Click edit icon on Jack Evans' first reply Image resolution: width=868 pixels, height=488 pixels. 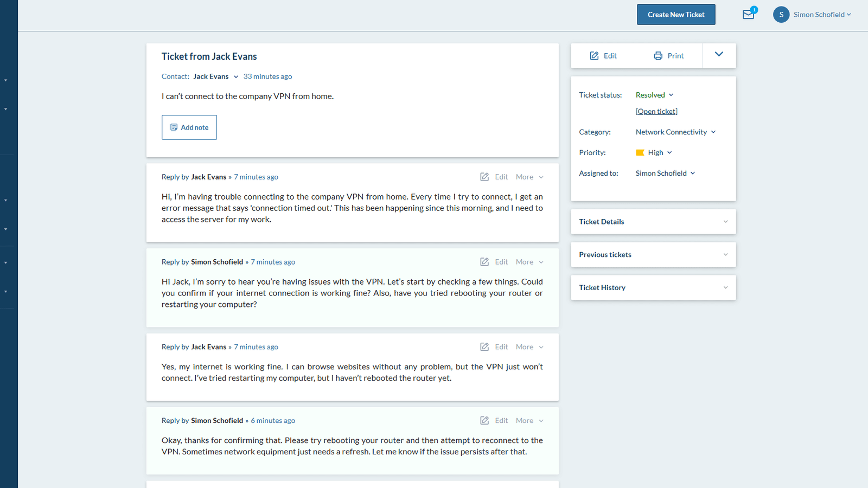click(x=484, y=177)
